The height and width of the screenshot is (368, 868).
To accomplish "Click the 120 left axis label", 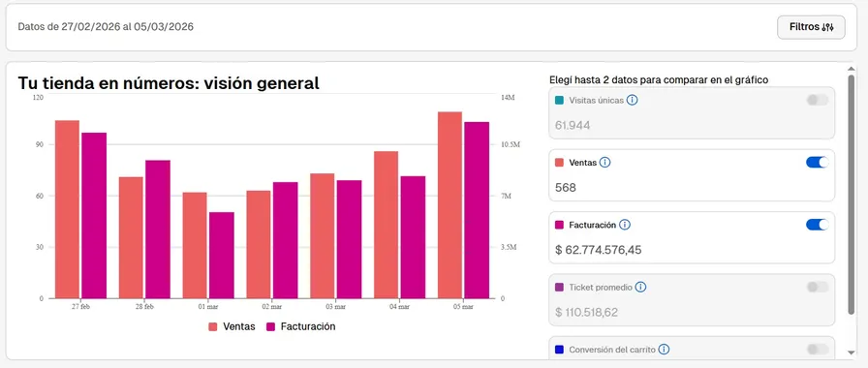I will (38, 98).
